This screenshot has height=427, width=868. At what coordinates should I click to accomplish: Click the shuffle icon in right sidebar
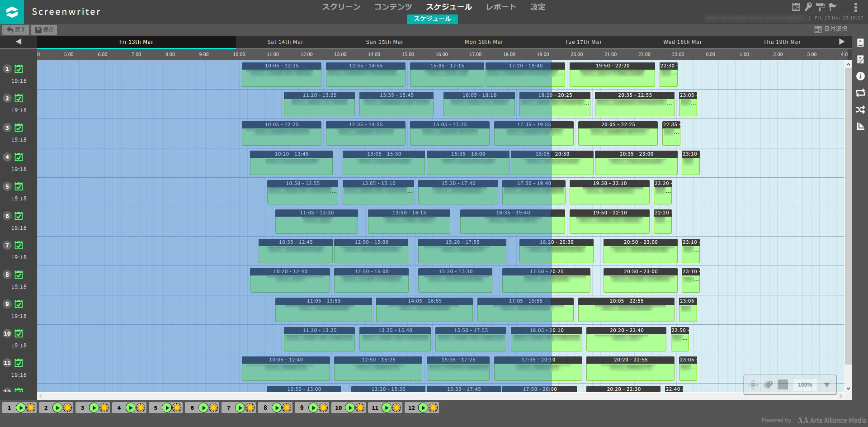click(860, 109)
